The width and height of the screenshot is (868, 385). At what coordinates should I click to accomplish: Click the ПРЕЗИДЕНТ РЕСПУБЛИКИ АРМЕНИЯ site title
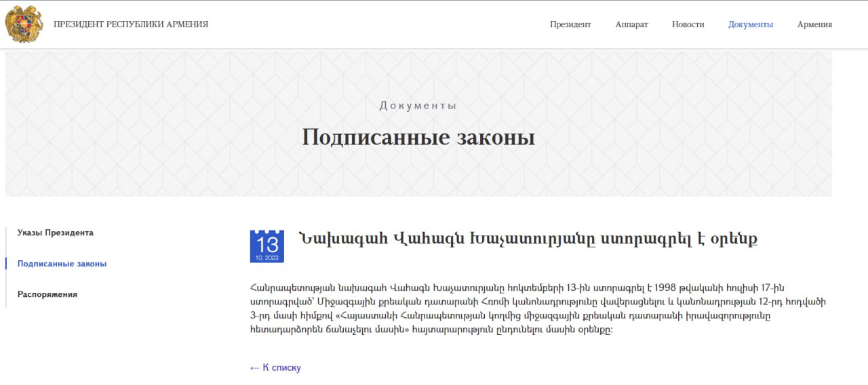pyautogui.click(x=131, y=24)
